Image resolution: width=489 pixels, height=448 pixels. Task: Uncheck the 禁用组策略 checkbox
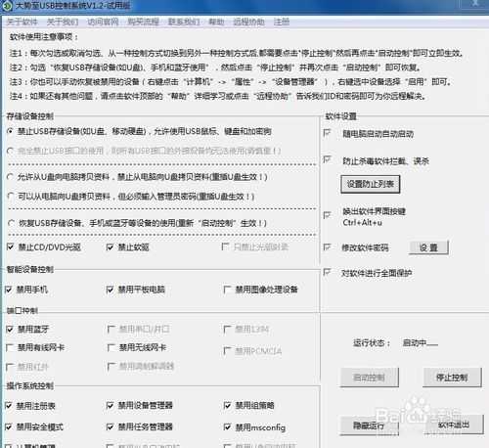pos(227,406)
